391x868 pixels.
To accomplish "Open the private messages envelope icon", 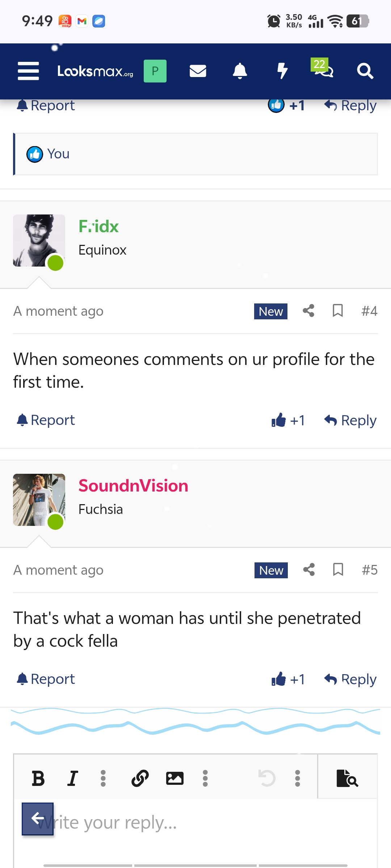I will click(x=198, y=71).
